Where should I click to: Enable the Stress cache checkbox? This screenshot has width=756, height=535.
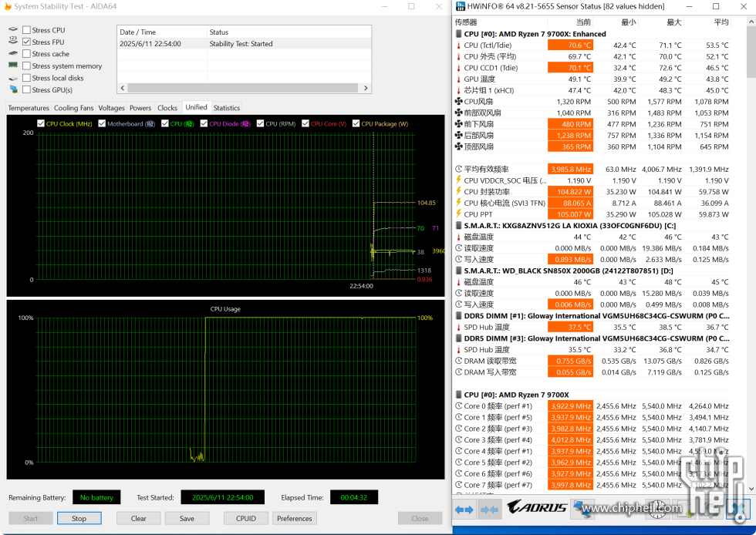pyautogui.click(x=26, y=53)
